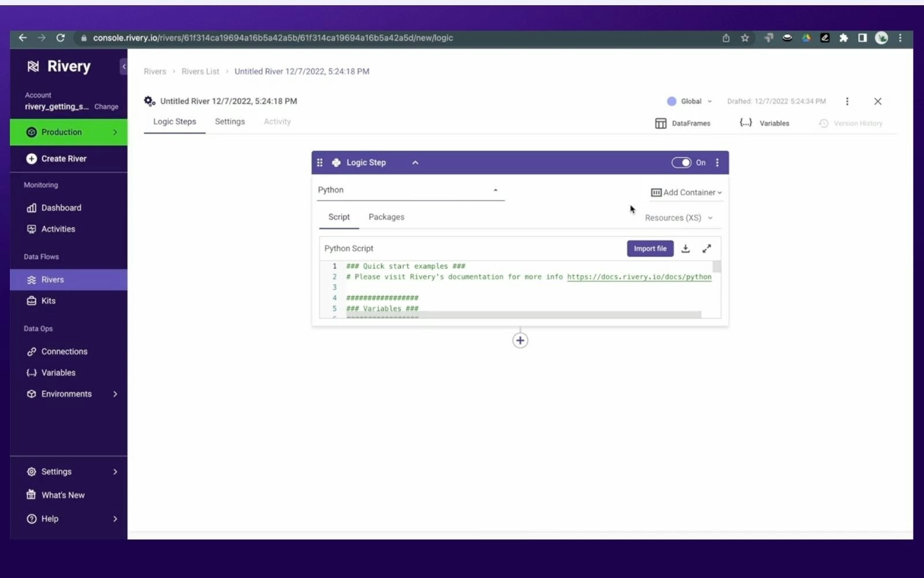This screenshot has height=578, width=924.
Task: Grab the Logic Step drag handle
Action: [x=320, y=162]
